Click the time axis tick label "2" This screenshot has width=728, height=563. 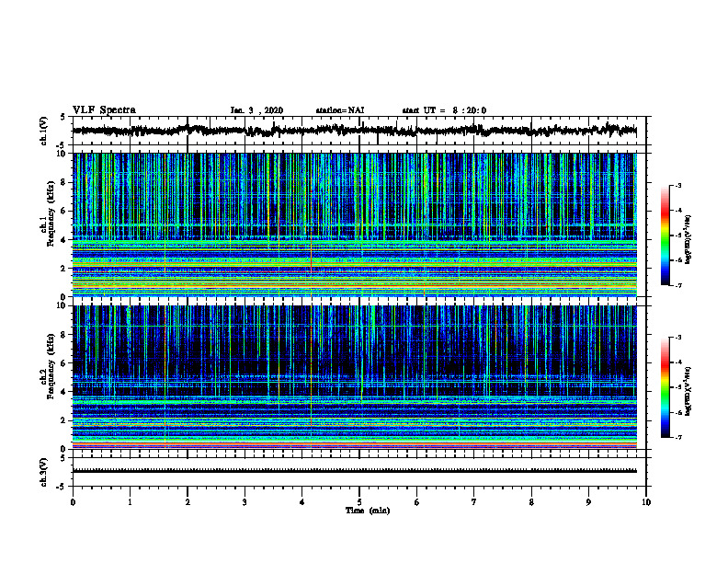(188, 502)
